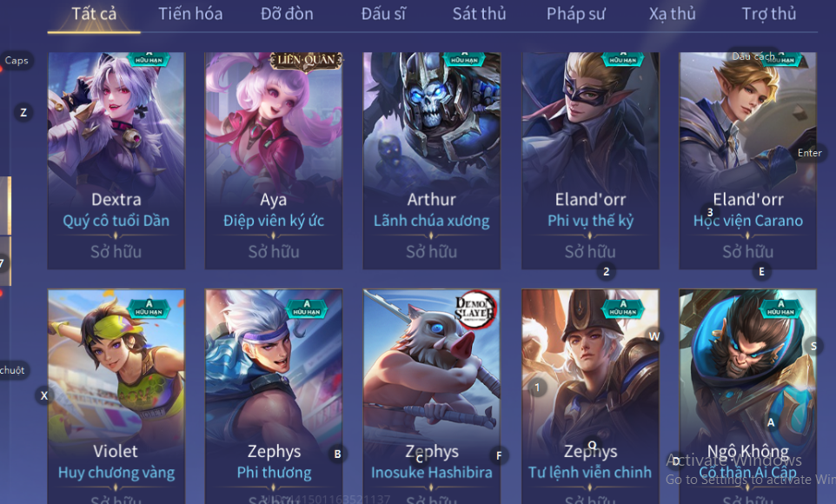Image resolution: width=836 pixels, height=504 pixels.
Task: Open Violet Huy chương vàng skin card
Action: [116, 396]
